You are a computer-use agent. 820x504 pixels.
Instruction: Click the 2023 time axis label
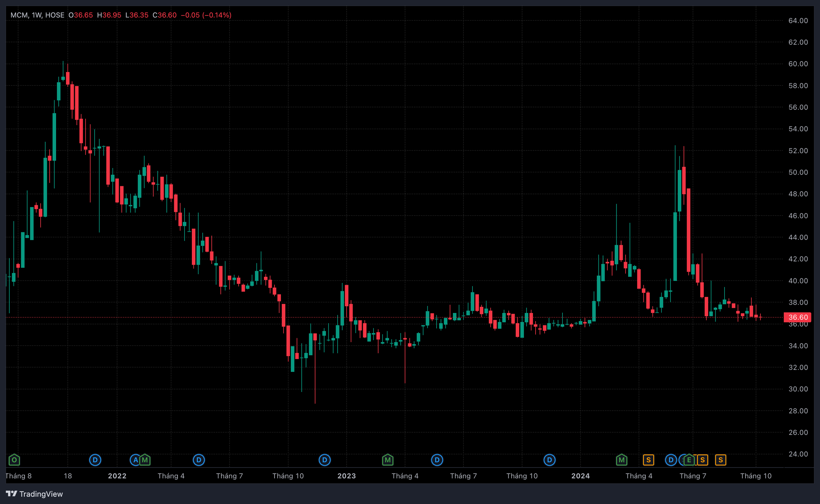tap(347, 476)
